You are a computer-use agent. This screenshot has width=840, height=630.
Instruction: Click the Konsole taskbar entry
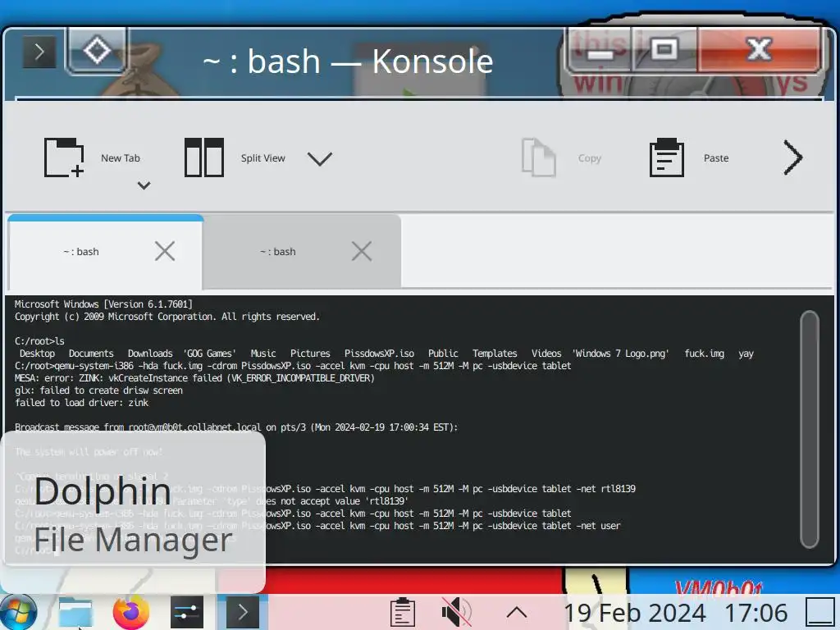click(242, 612)
